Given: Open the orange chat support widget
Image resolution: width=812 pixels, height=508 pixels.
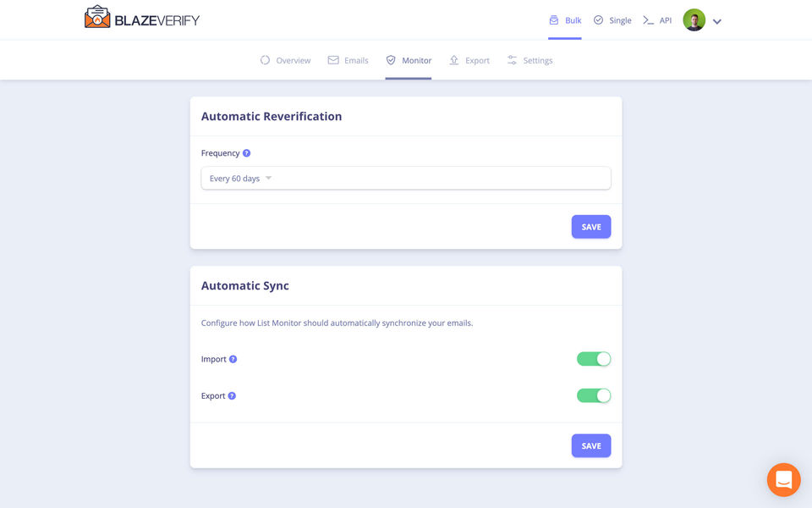Looking at the screenshot, I should point(783,480).
